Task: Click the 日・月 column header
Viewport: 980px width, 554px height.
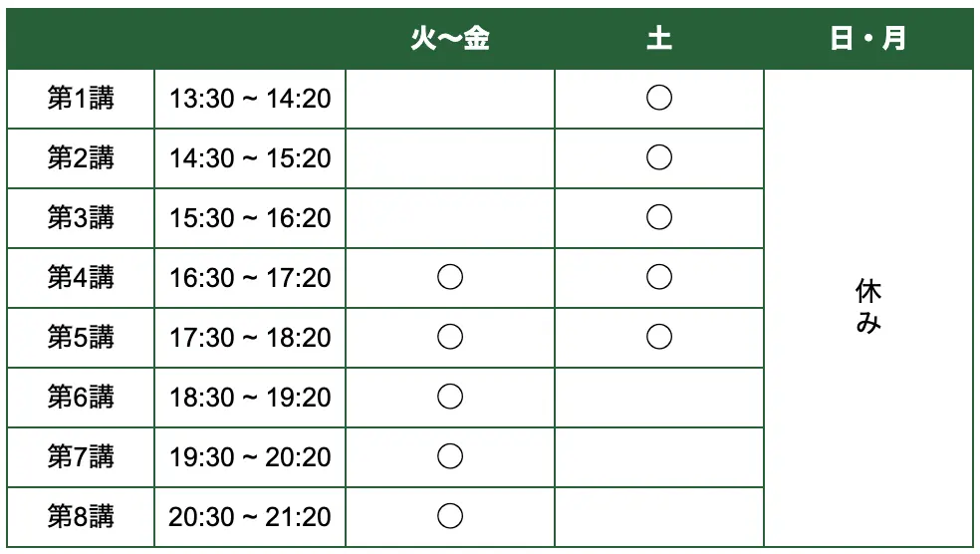Action: (867, 39)
